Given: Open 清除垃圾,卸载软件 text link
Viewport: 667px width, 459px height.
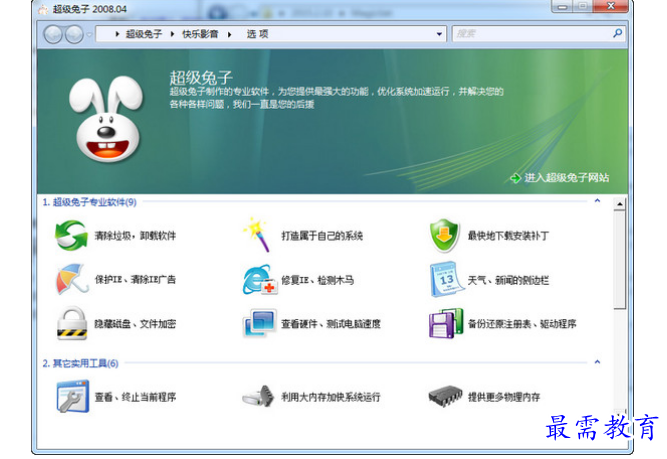Looking at the screenshot, I should point(135,236).
